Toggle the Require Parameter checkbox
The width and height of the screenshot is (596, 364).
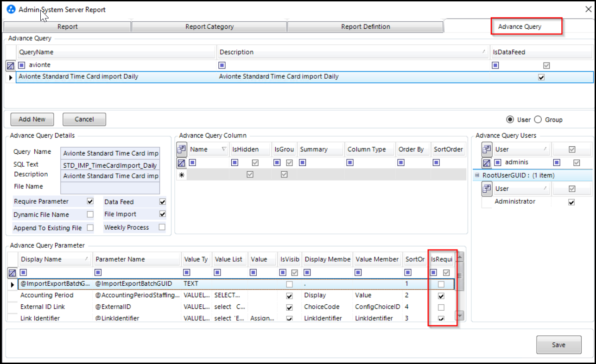point(90,201)
